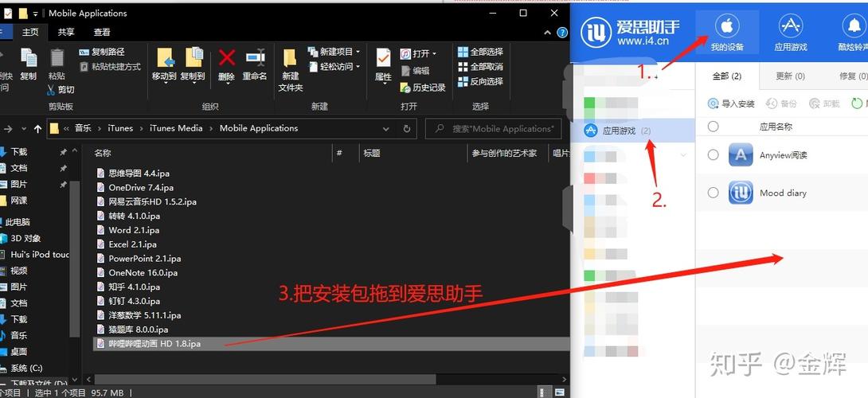
Task: Click Copy path (复制路径)
Action: 102,52
